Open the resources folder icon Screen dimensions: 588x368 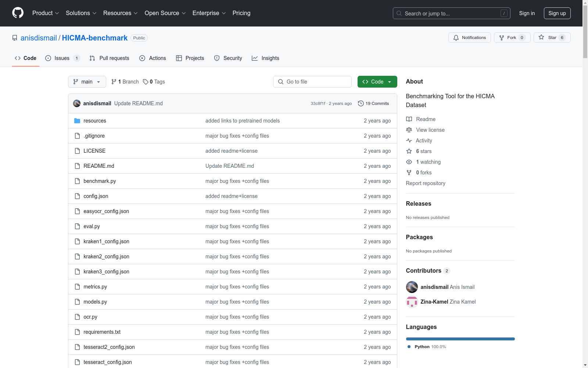pyautogui.click(x=77, y=121)
